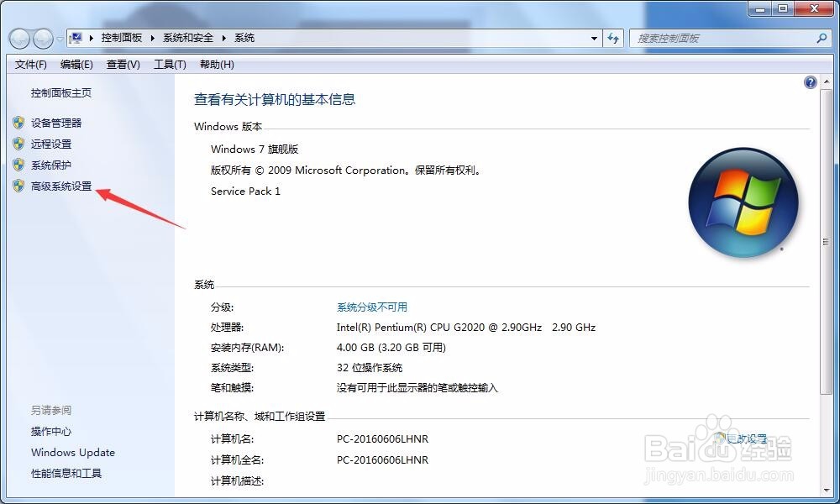Screen dimensions: 840x504
Task: Close the System window
Action: point(814,8)
